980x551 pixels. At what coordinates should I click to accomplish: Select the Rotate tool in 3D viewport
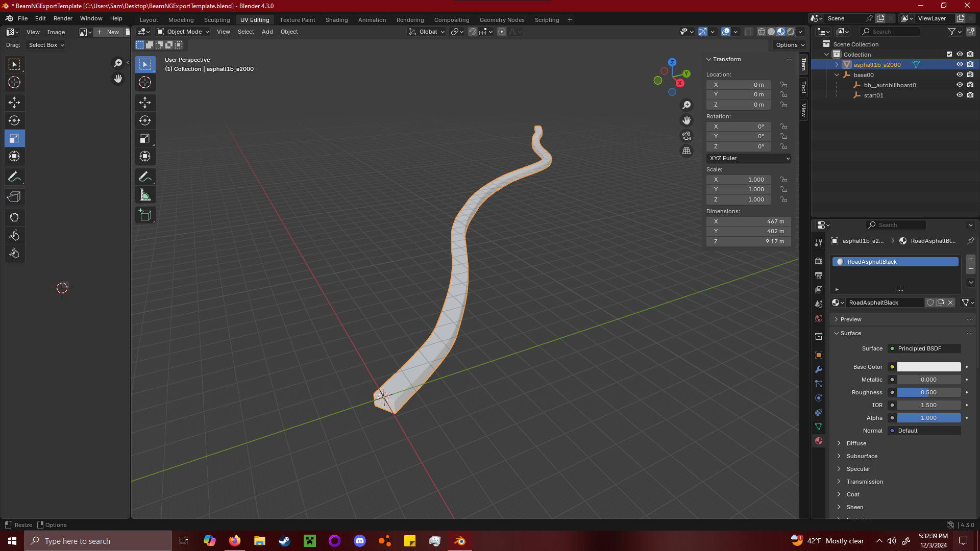(145, 121)
